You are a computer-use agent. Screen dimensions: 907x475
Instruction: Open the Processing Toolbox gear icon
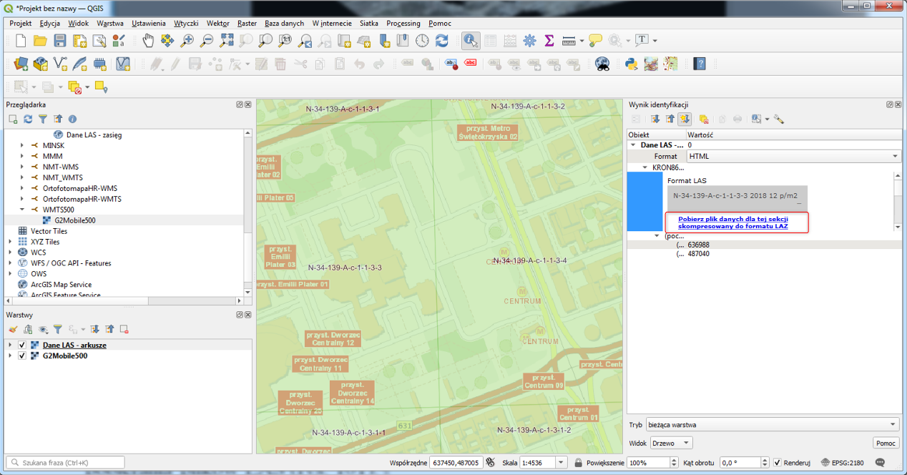(529, 40)
